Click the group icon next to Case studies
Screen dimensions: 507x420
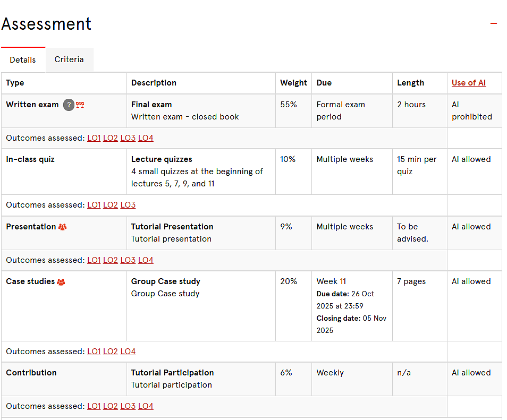[61, 282]
